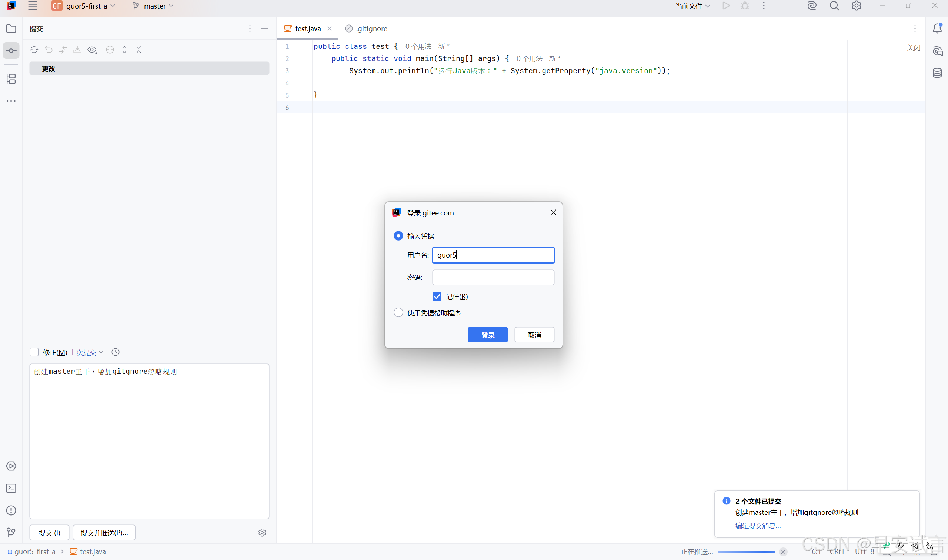
Task: Click the Refresh changes icon
Action: 34,50
